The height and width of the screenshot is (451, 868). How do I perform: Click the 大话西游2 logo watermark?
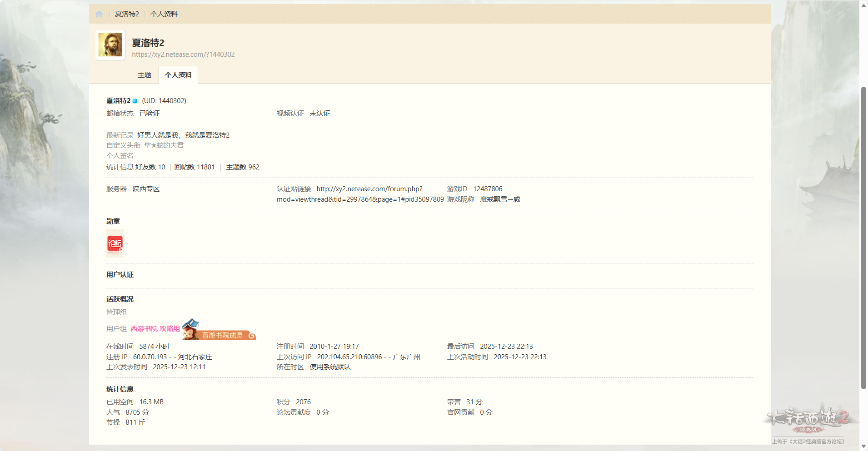pyautogui.click(x=808, y=419)
